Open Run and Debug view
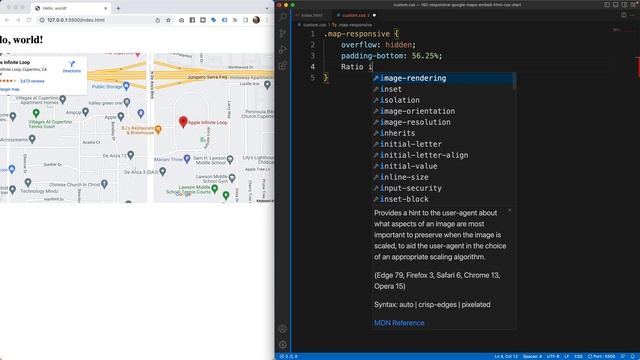Image resolution: width=640 pixels, height=360 pixels. (283, 49)
